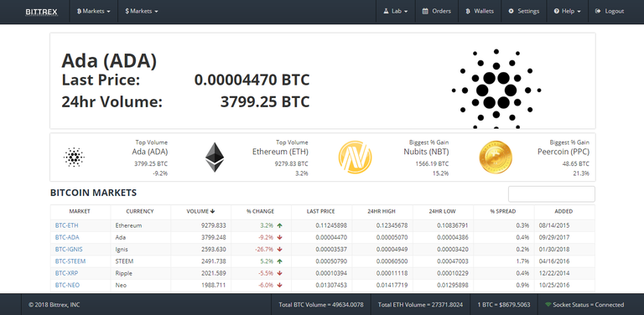
Task: Click the Bittrex logo
Action: tap(41, 12)
